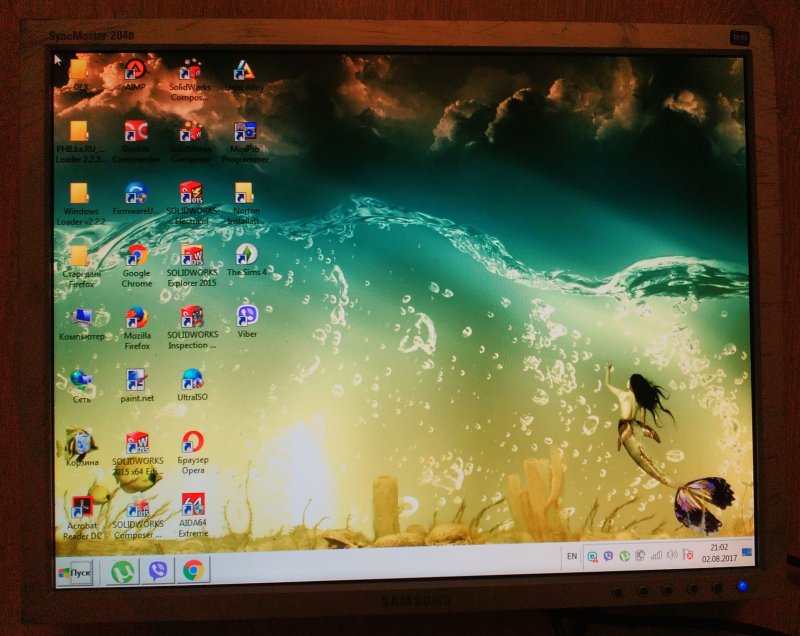Click the AIDA64 Extreme desktop icon
This screenshot has width=800, height=636.
[193, 506]
